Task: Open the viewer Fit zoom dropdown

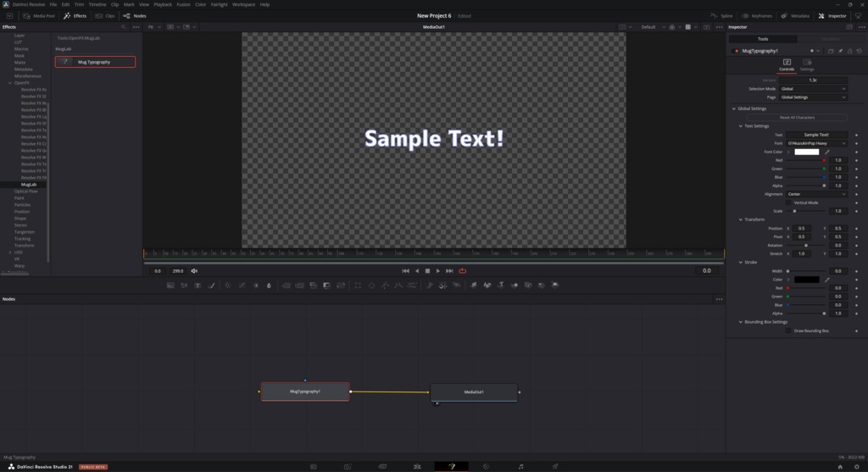Action: [x=154, y=27]
